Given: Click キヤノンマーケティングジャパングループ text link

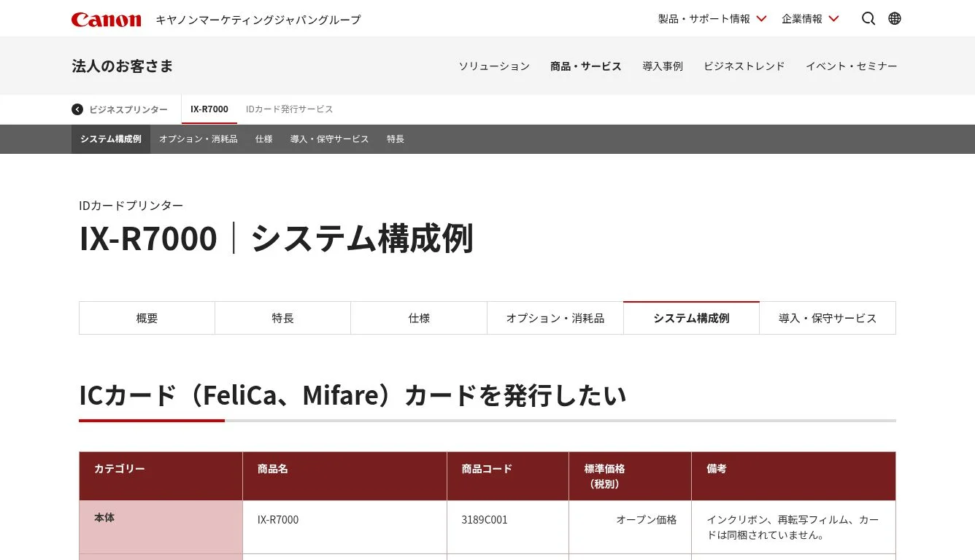Looking at the screenshot, I should pyautogui.click(x=258, y=20).
